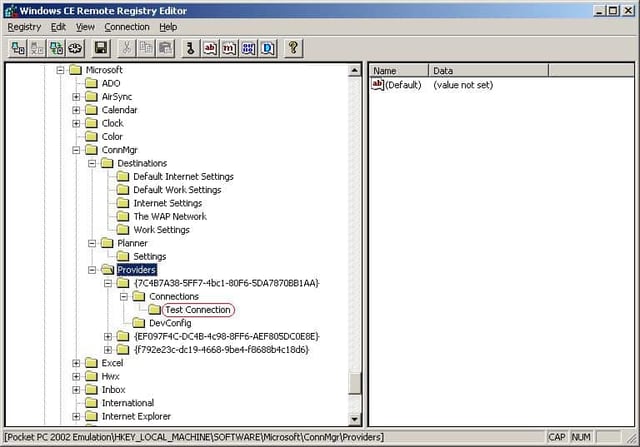Select the Test Connection key
640x447 pixels.
tap(198, 310)
